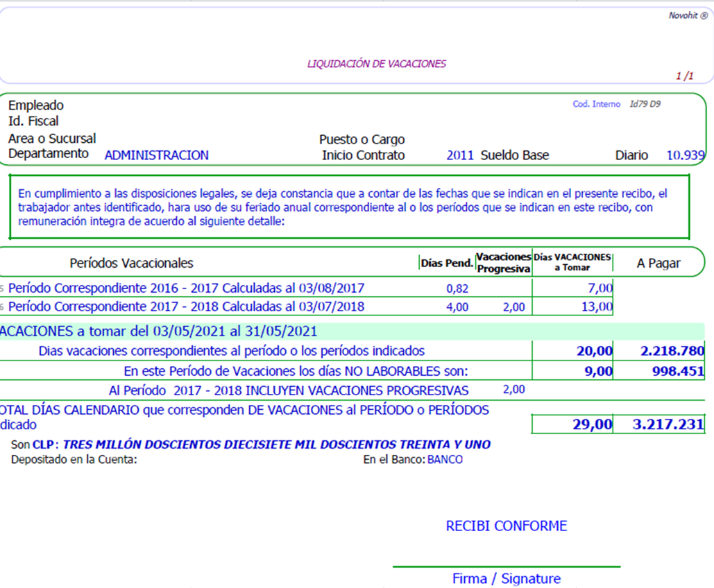
Task: Click the 998.451 amount
Action: tap(678, 371)
